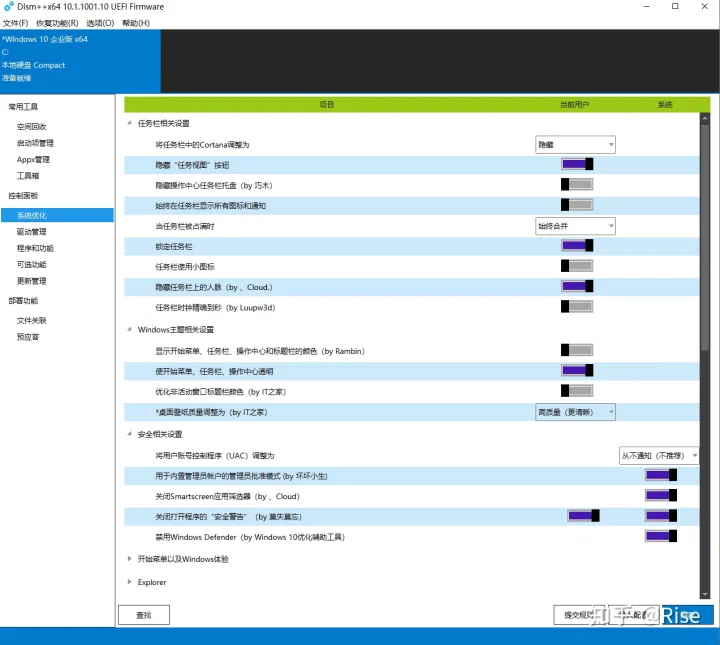Collapse the Windows主题相关设置 group
Screen dimensions: 720x645
pos(129,329)
